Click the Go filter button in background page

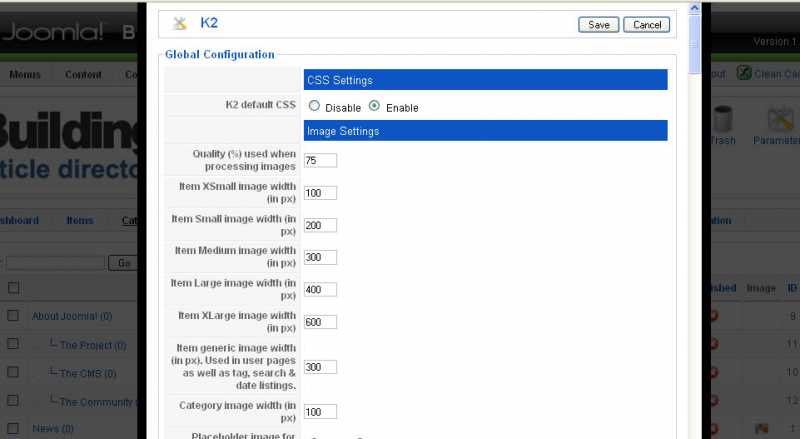(123, 263)
